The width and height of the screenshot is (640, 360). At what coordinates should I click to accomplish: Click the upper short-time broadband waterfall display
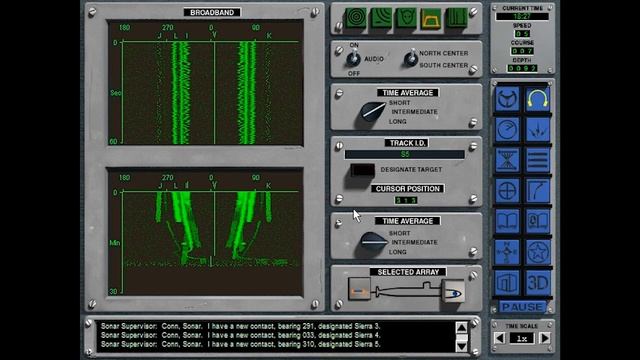click(206, 83)
